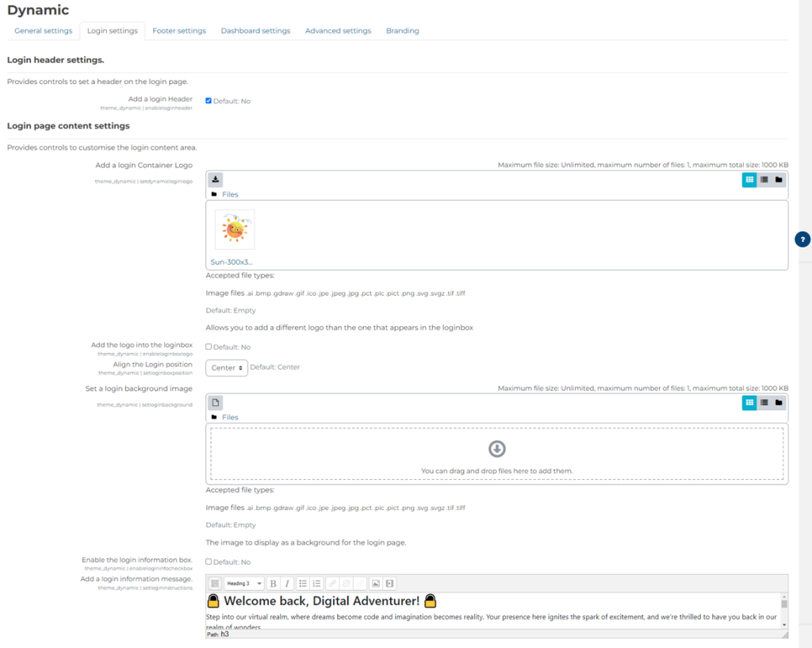Click the drag and drop upload arrow icon
812x648 pixels.
point(497,449)
